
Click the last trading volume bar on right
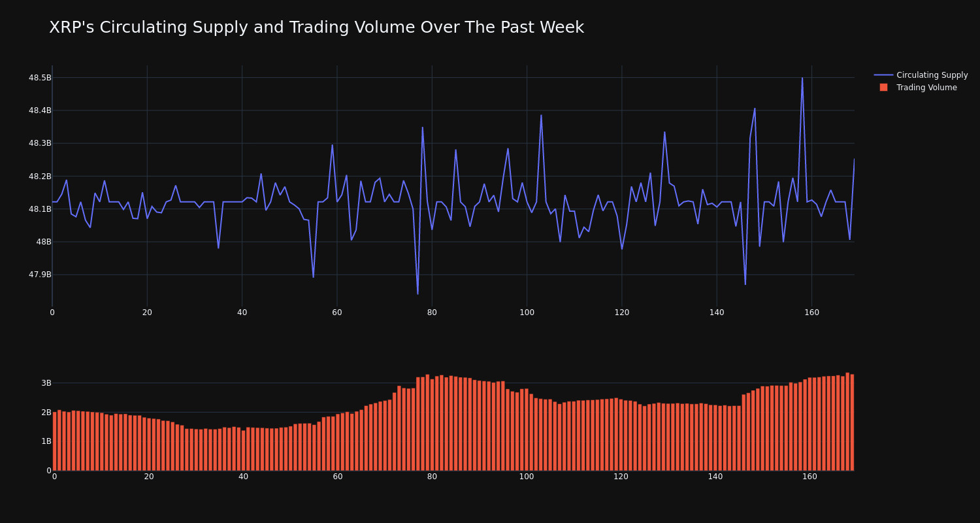[852, 422]
